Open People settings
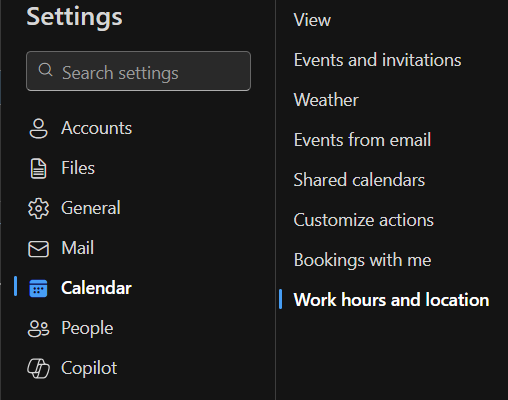Image resolution: width=508 pixels, height=400 pixels. pyautogui.click(x=87, y=328)
